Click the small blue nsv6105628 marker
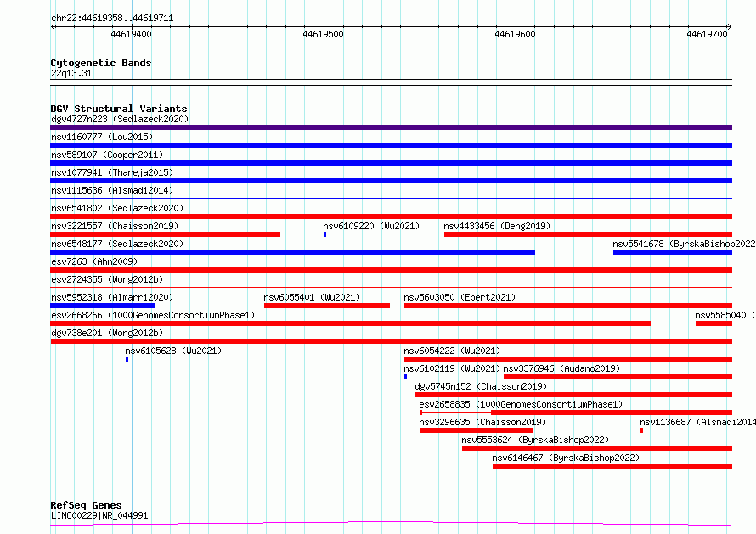Image resolution: width=756 pixels, height=534 pixels. pyautogui.click(x=127, y=359)
